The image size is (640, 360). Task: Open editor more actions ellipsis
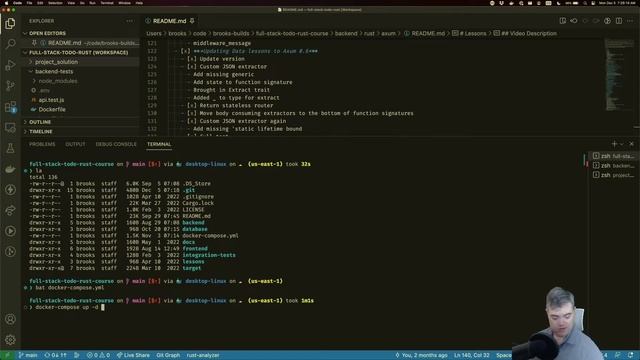coord(630,21)
